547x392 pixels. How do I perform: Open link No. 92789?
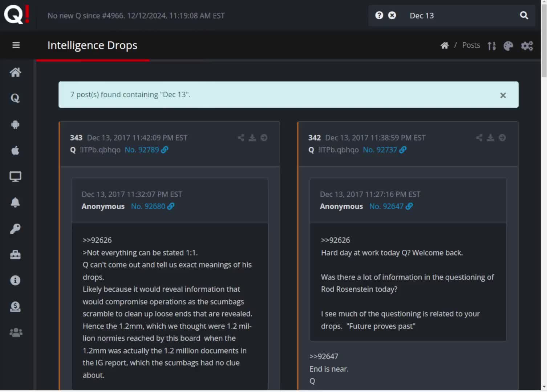pyautogui.click(x=146, y=150)
